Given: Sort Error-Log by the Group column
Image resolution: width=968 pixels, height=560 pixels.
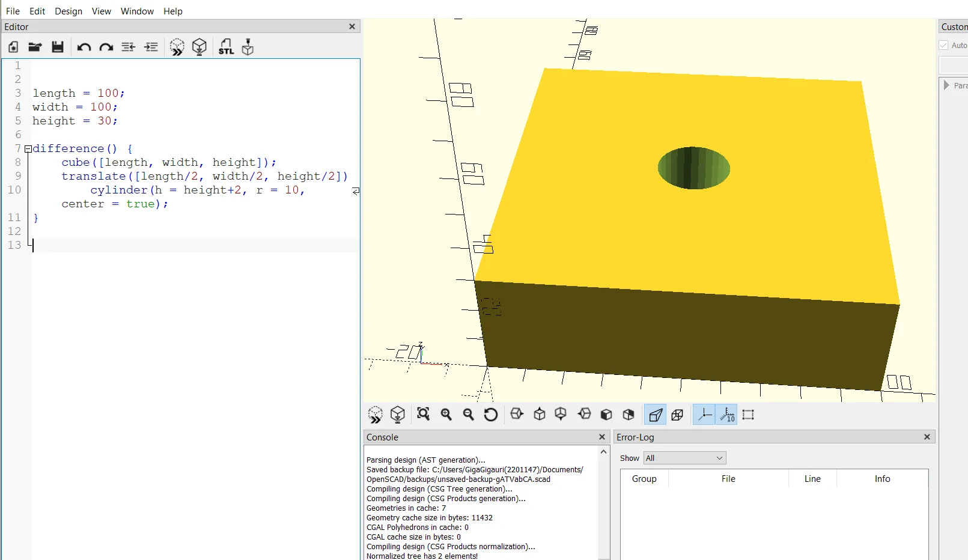Looking at the screenshot, I should click(x=644, y=479).
